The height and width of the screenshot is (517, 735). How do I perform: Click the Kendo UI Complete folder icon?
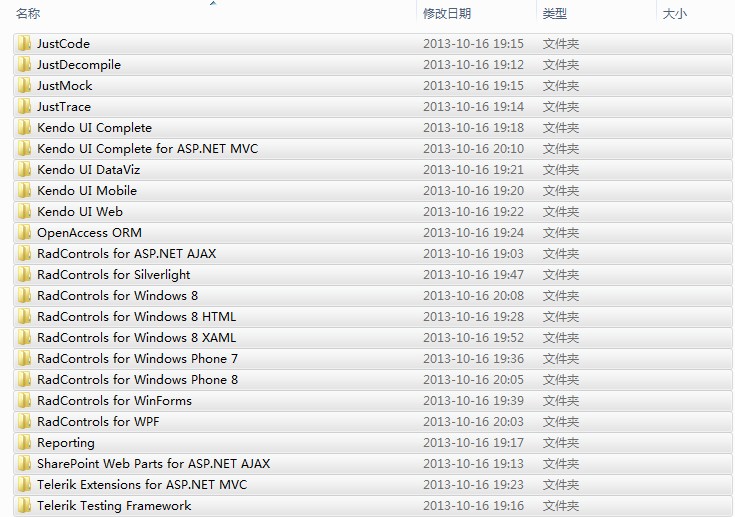click(24, 128)
